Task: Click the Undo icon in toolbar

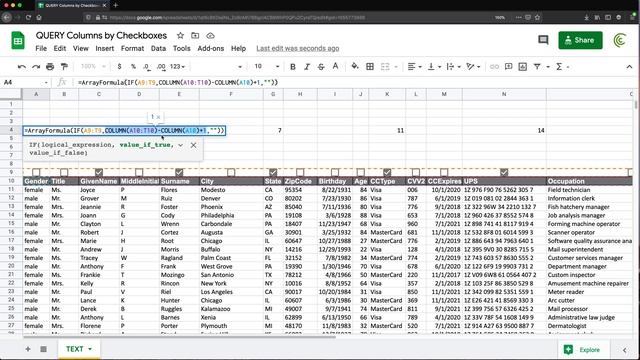Action: pyautogui.click(x=22, y=67)
